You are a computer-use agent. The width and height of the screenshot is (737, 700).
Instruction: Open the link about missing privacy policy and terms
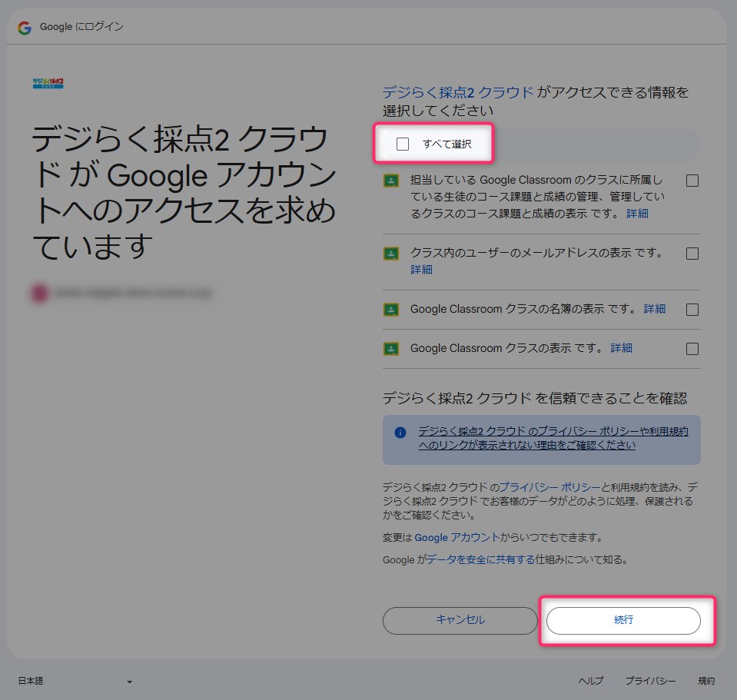(553, 438)
